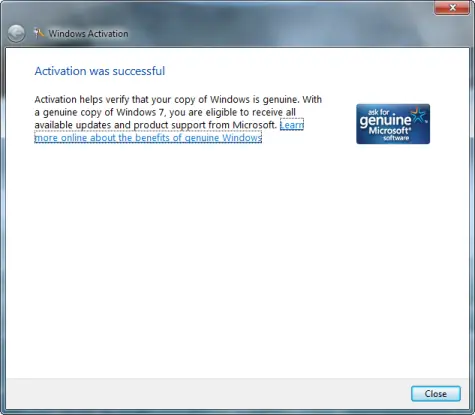This screenshot has height=415, width=475.
Task: Click the genuine Microsoft software badge
Action: coord(393,124)
